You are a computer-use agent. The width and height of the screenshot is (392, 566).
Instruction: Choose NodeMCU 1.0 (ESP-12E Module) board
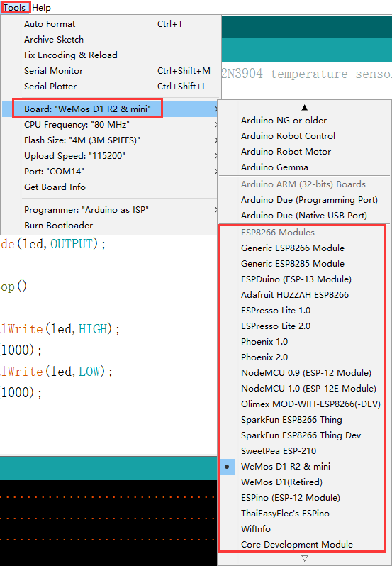point(305,389)
